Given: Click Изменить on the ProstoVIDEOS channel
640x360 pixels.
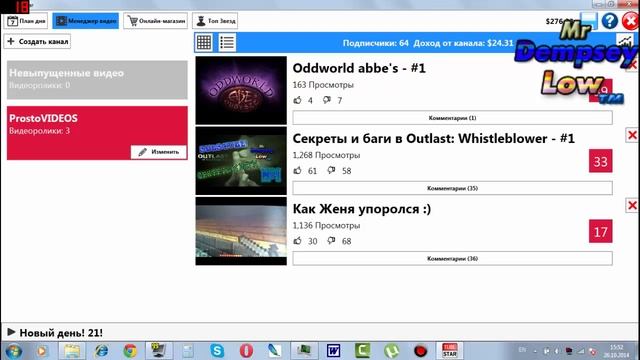Looking at the screenshot, I should (159, 152).
